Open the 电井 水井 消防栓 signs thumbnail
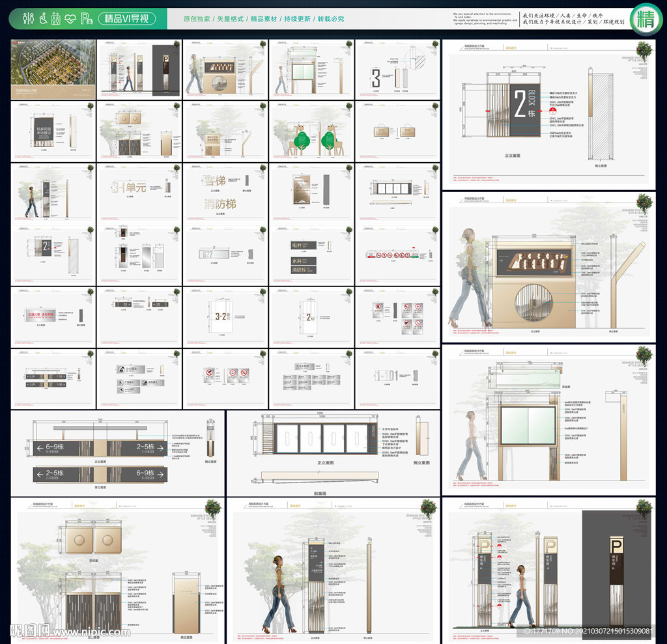This screenshot has height=644, width=667. click(311, 255)
